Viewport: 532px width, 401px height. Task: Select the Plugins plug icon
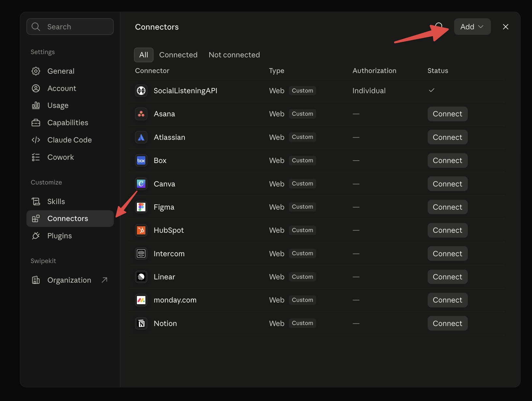[x=36, y=236]
